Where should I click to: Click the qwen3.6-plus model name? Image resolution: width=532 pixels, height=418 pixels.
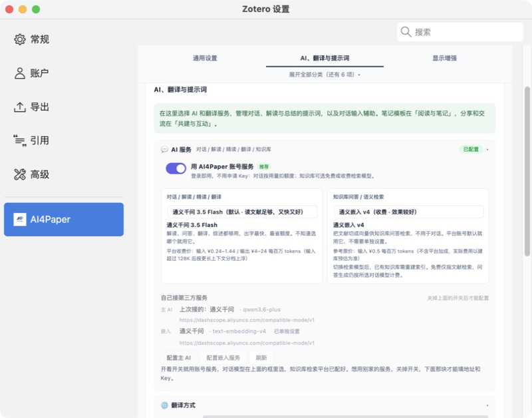coord(261,310)
